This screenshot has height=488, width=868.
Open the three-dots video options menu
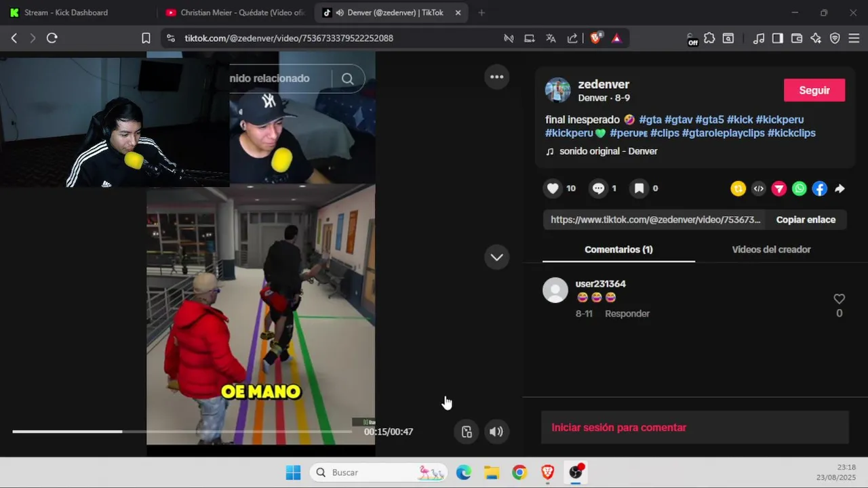497,77
